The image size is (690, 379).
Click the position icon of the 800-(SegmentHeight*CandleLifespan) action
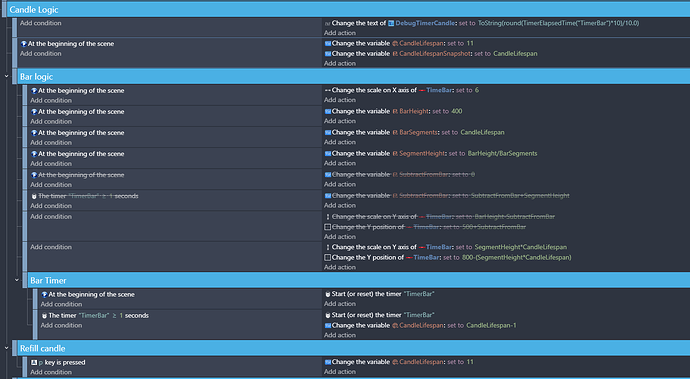click(328, 258)
